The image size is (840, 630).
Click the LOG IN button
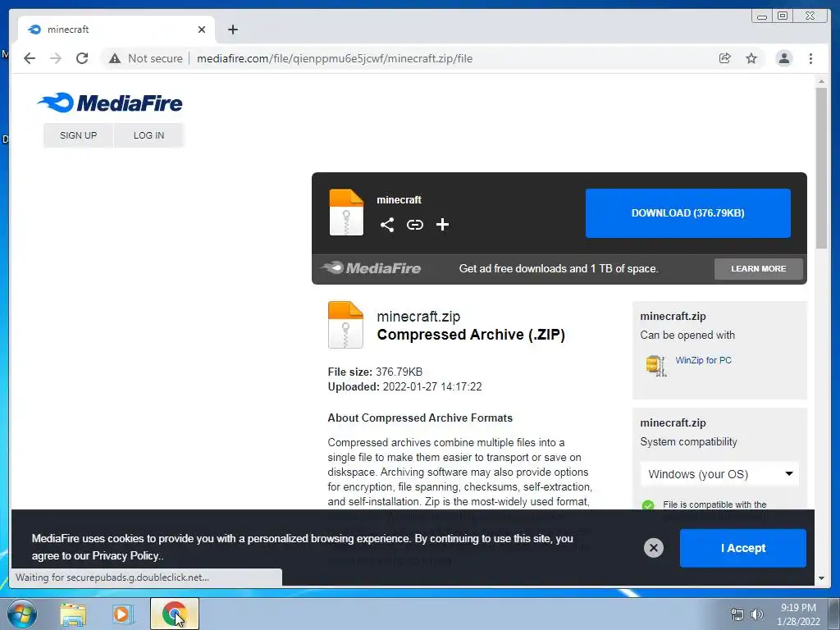point(149,135)
